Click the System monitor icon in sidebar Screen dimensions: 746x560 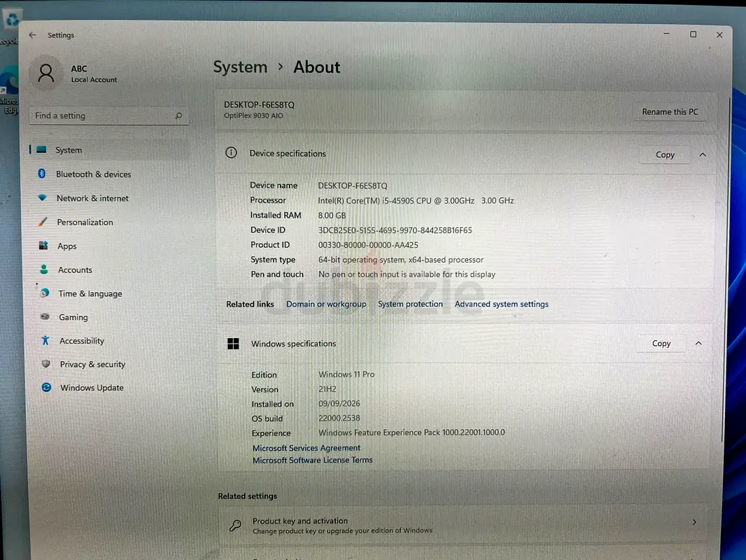coord(41,150)
